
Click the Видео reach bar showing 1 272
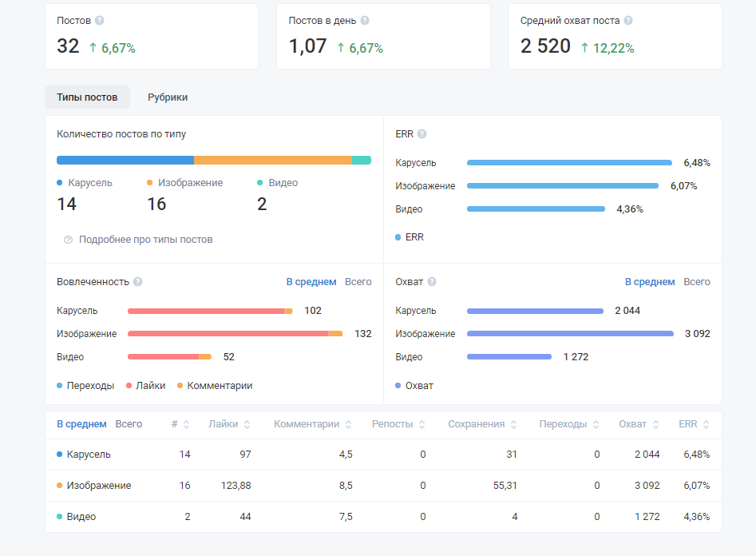[x=509, y=356]
